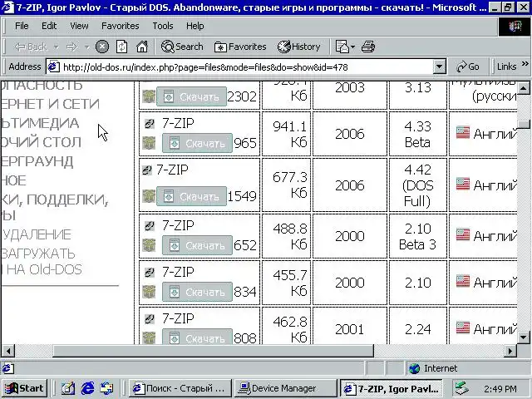Viewport: 532px width, 399px height.
Task: Click the third Quick Launch desktop icon
Action: pos(107,388)
